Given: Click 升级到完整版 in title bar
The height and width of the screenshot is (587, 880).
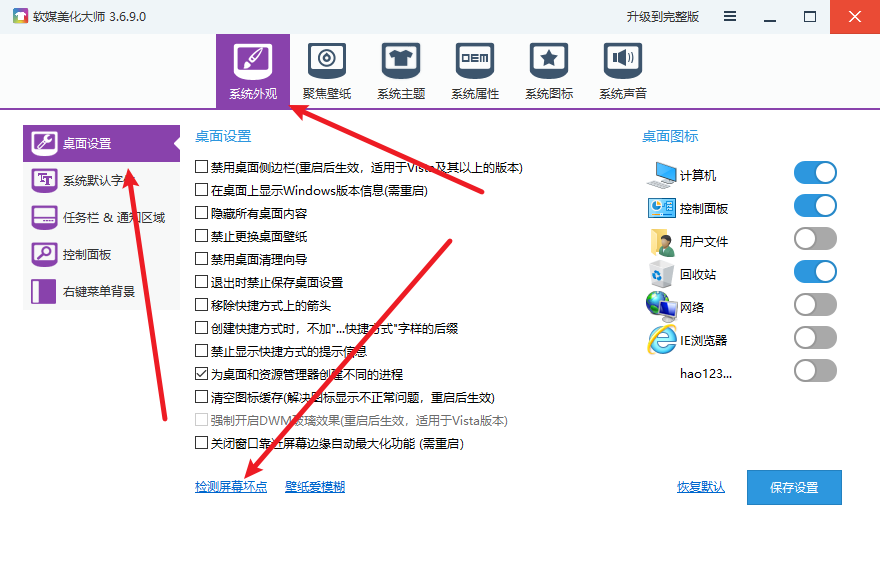Looking at the screenshot, I should [662, 17].
